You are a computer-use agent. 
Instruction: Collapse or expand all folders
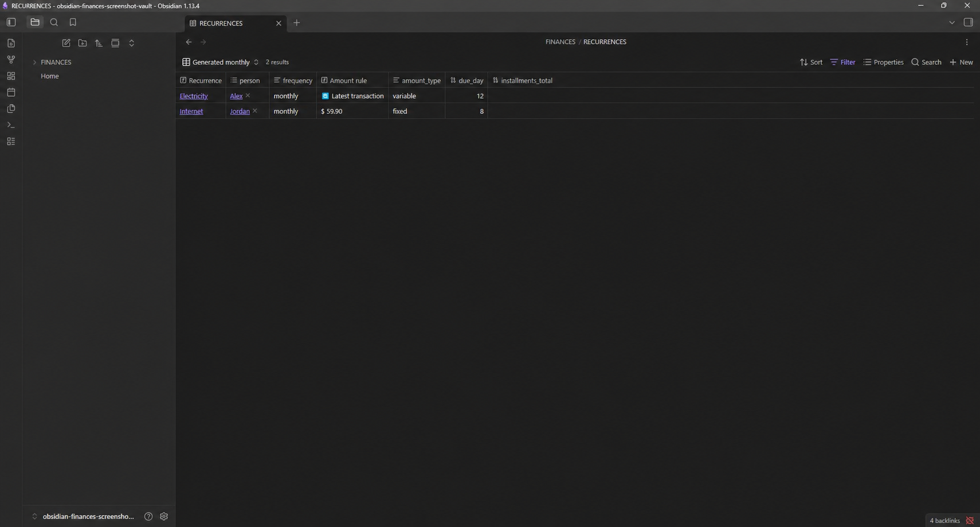131,43
